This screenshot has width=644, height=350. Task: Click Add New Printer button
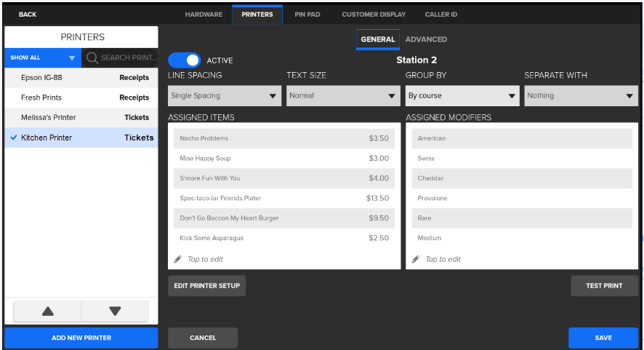[81, 338]
